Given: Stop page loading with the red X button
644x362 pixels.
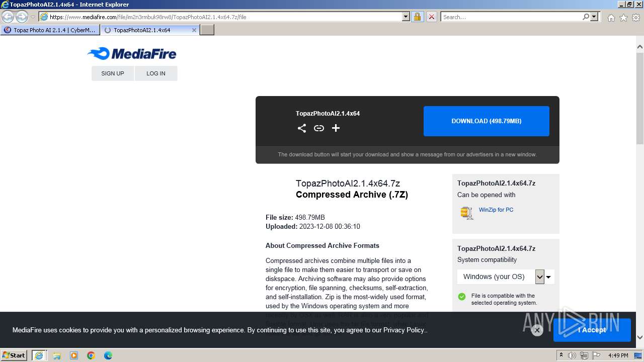Looking at the screenshot, I should point(431,17).
